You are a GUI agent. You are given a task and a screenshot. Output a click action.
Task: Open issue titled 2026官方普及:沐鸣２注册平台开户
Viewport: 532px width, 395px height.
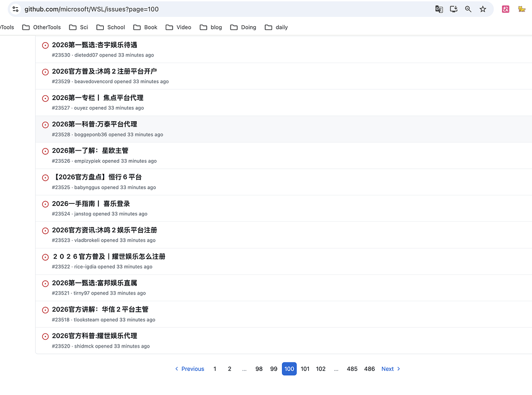point(104,71)
